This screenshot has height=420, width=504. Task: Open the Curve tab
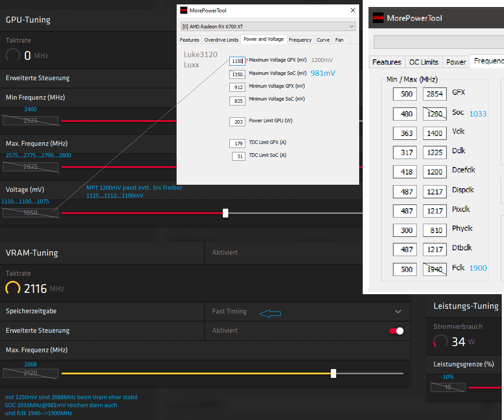[x=323, y=40]
